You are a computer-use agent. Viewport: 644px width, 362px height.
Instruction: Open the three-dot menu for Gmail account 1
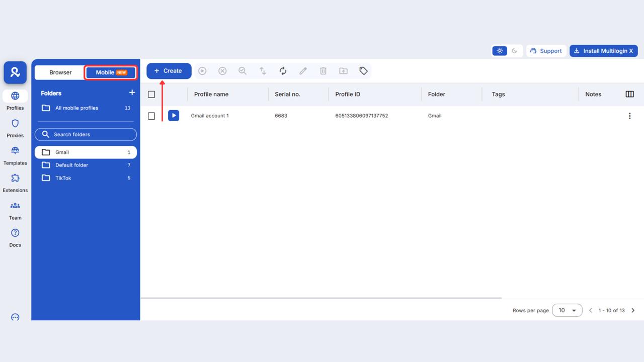coord(629,116)
